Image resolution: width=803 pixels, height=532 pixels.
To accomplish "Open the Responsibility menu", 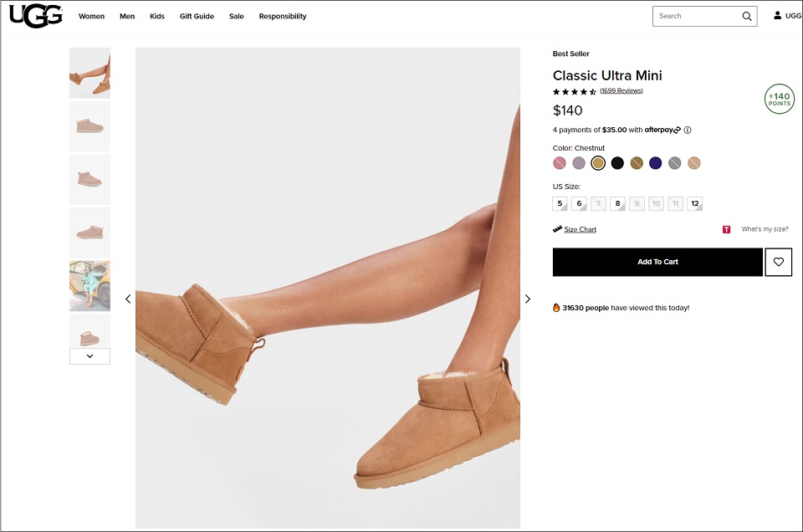I will point(283,17).
